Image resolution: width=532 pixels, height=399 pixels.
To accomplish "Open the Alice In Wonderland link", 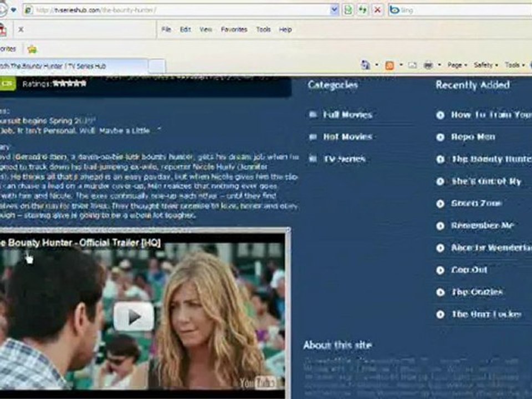I will (x=492, y=248).
